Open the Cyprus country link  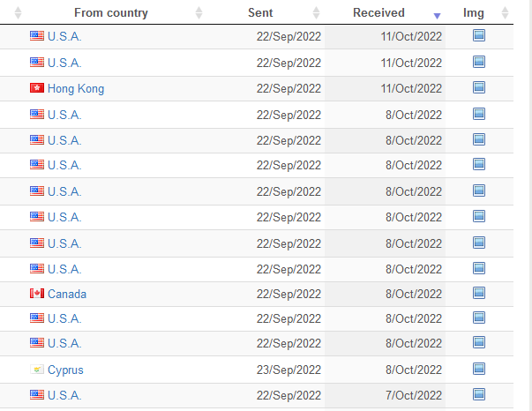(65, 370)
